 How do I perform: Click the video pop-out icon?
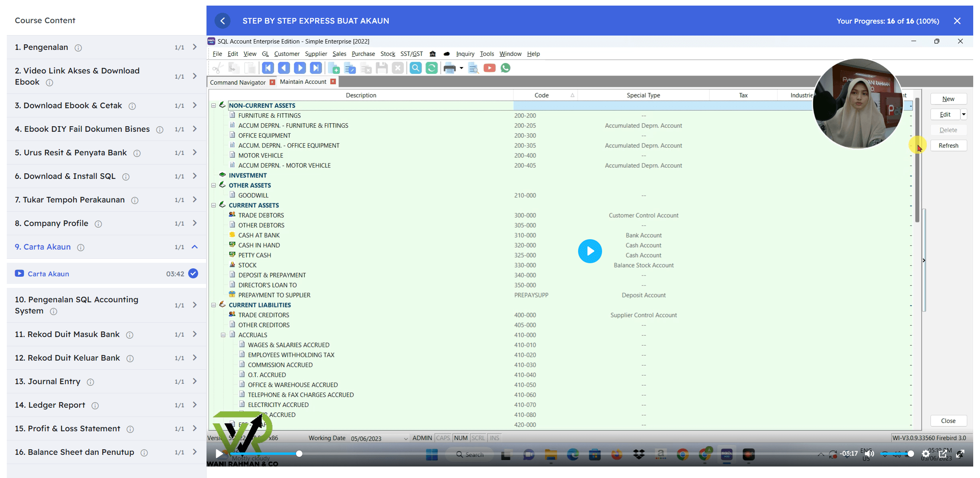(943, 454)
